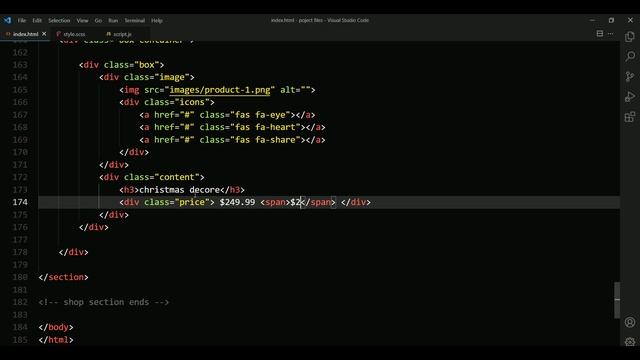Open the Selection menu
The image size is (640, 360).
(59, 20)
